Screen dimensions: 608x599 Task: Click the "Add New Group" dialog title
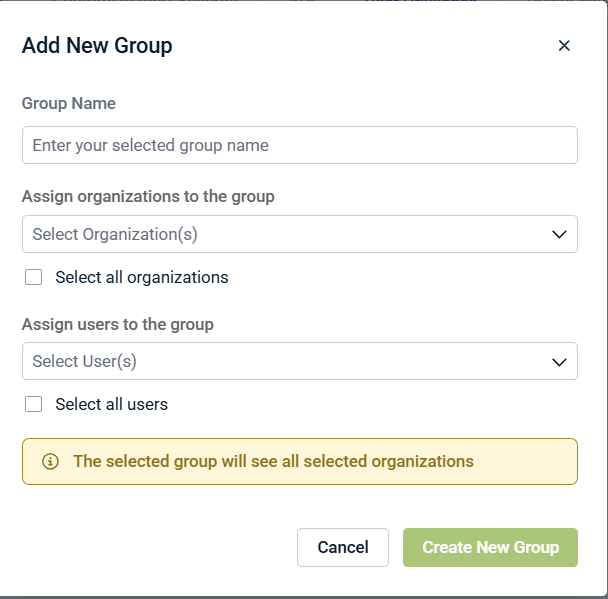click(97, 45)
